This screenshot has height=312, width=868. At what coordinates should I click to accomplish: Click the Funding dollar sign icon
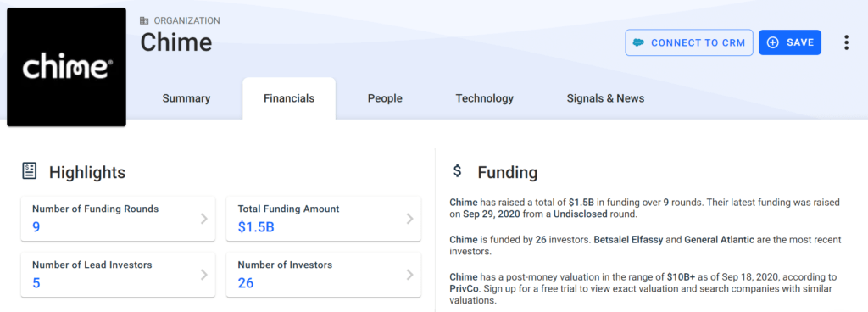(457, 170)
